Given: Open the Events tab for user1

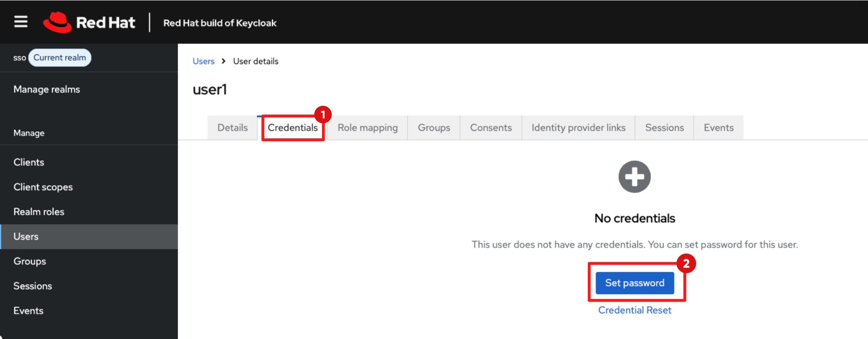Looking at the screenshot, I should click(x=718, y=127).
